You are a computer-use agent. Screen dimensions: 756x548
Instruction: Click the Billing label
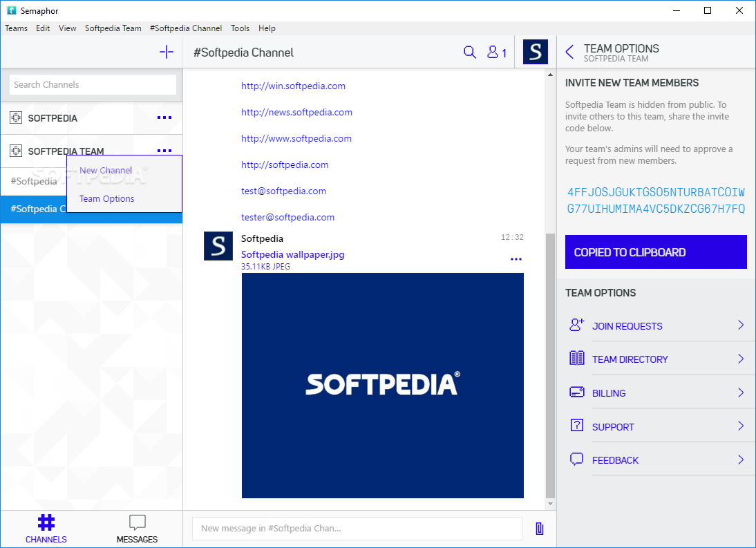click(609, 393)
